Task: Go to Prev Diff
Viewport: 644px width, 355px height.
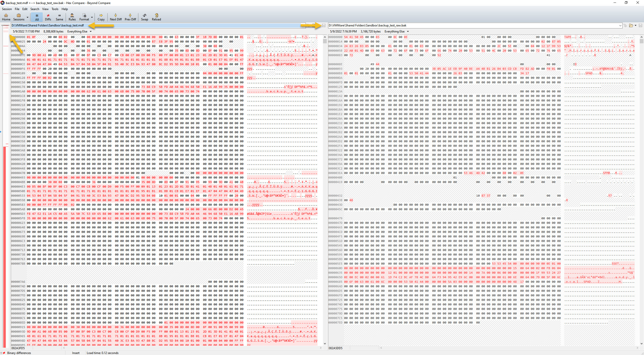Action: (130, 17)
